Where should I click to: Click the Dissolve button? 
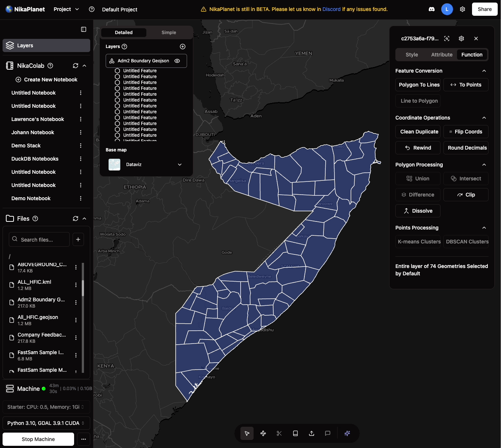coord(418,211)
